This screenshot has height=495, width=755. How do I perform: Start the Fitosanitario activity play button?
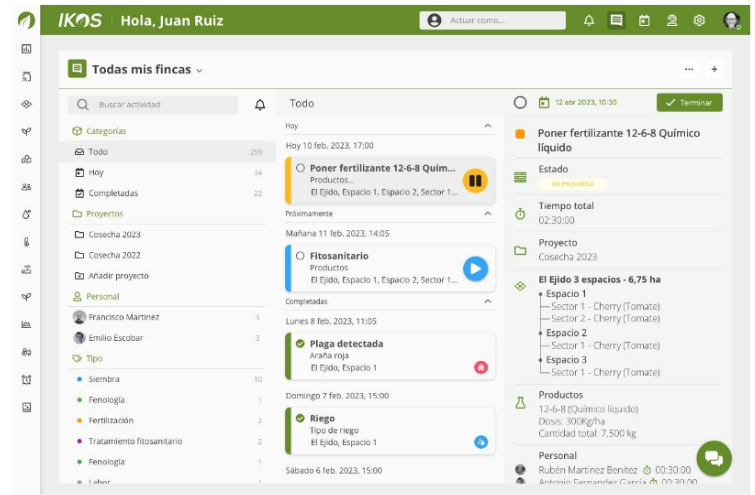475,268
